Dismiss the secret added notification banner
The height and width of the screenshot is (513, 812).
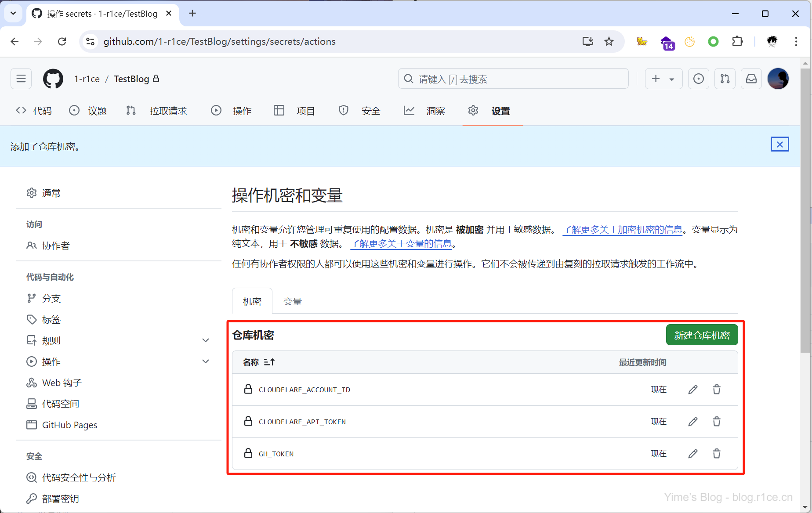pos(779,145)
